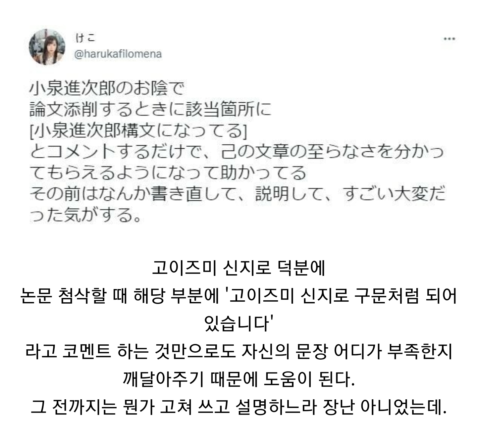
Task: Click the Korean line starting with 논문 첨삭할 때
Action: pyautogui.click(x=238, y=296)
